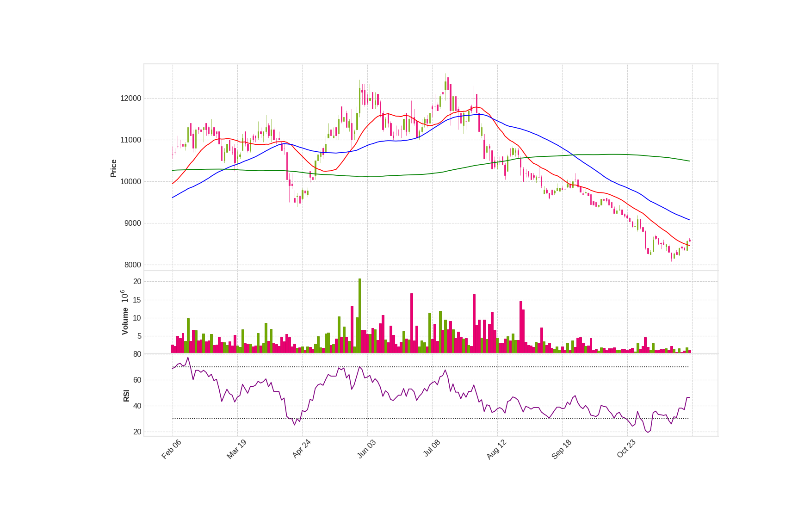
Task: Click the RSI tick label 40
Action: 137,406
